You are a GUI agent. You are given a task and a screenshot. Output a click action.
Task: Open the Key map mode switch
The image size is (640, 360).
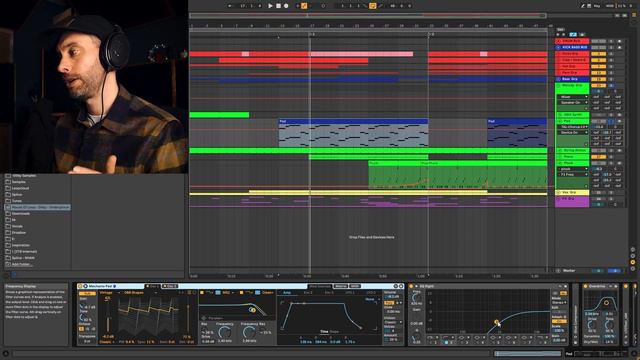(597, 6)
